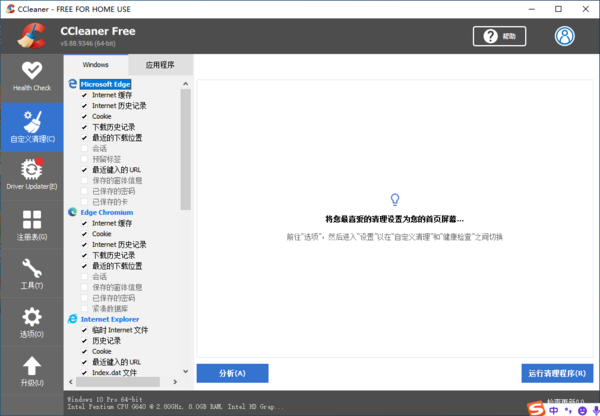Enable 紧凑数据库 checkbox under Edge Chromium

[x=85, y=308]
